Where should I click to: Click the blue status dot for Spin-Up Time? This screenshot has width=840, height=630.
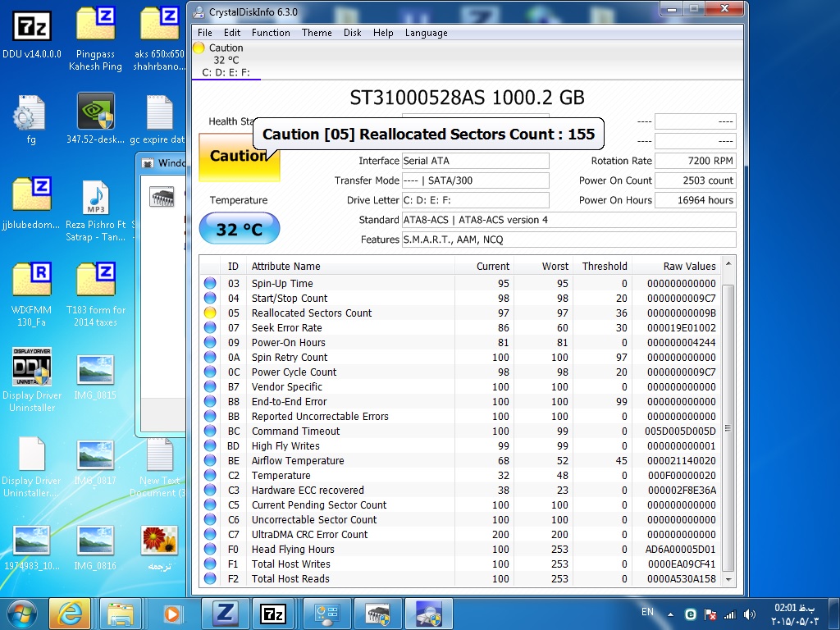[x=210, y=283]
